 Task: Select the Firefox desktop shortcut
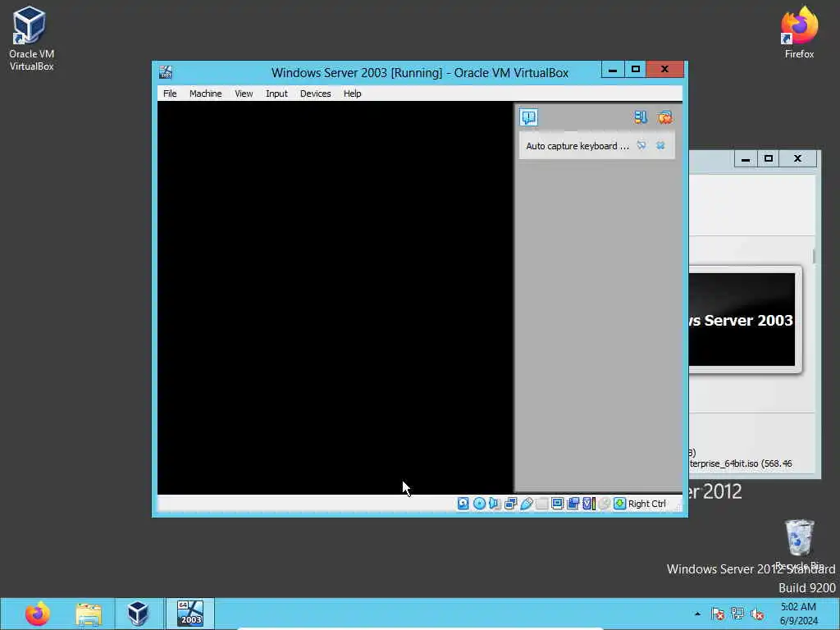coord(799,32)
